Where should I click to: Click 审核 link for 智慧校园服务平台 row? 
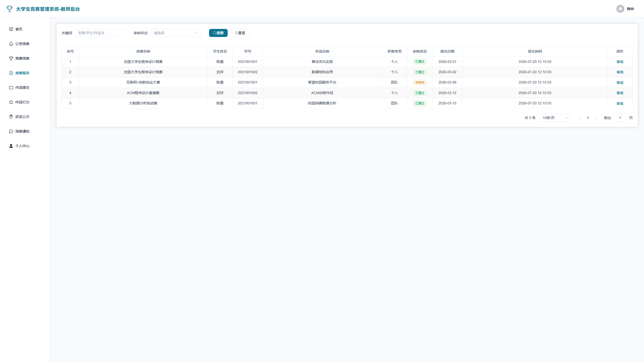(620, 83)
